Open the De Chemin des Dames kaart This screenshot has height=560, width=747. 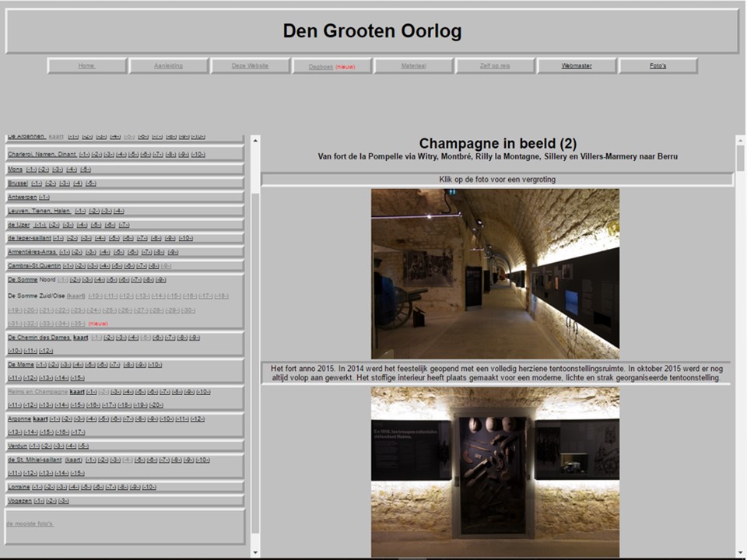[x=80, y=338]
